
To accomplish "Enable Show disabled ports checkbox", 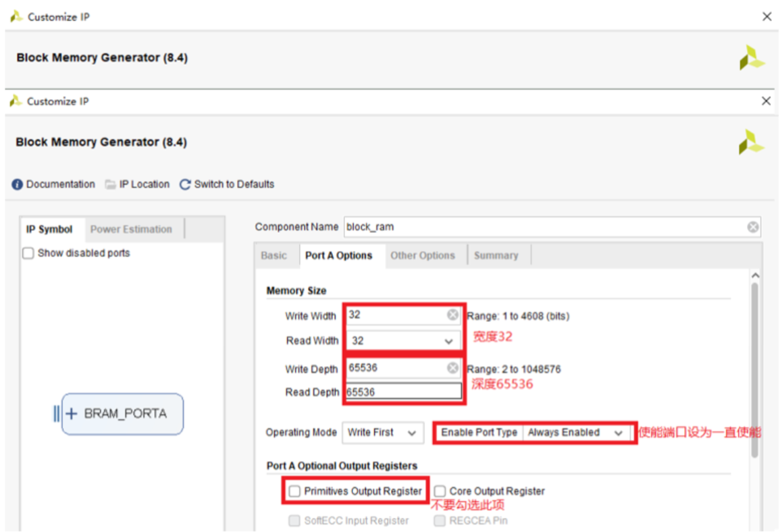I will tap(28, 253).
